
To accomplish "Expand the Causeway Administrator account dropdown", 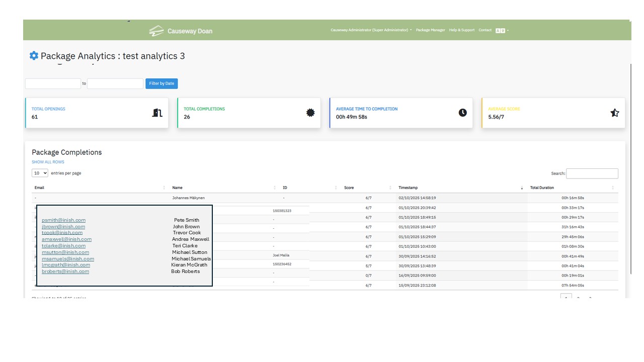I will [371, 30].
